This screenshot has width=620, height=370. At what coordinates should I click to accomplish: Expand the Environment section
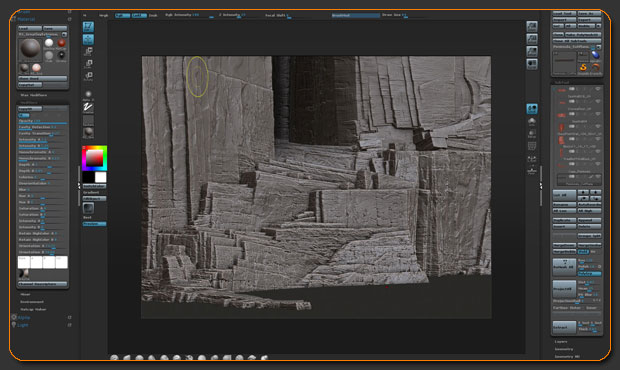tap(32, 302)
